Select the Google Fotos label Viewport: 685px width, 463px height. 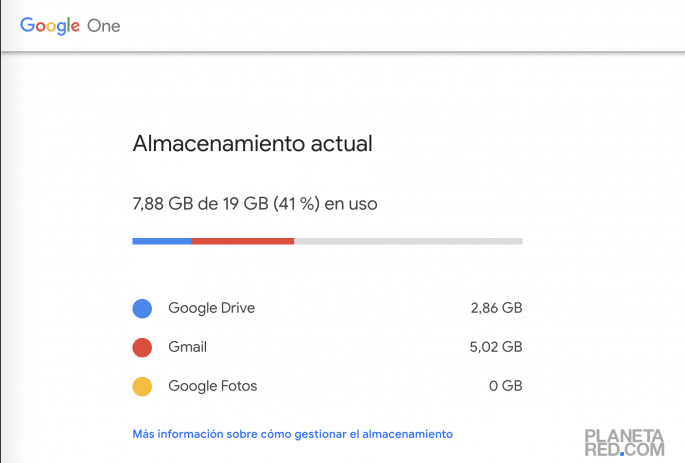tap(212, 385)
